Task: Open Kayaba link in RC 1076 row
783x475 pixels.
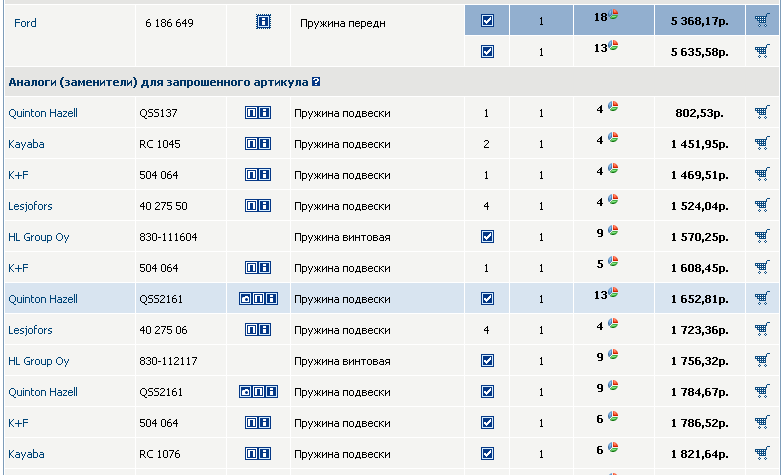Action: (x=26, y=454)
